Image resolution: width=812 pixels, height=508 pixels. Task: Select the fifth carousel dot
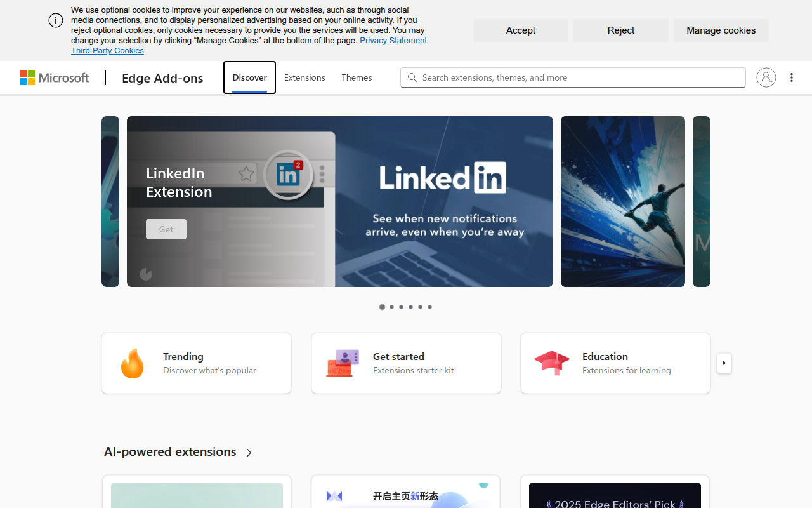coord(420,307)
